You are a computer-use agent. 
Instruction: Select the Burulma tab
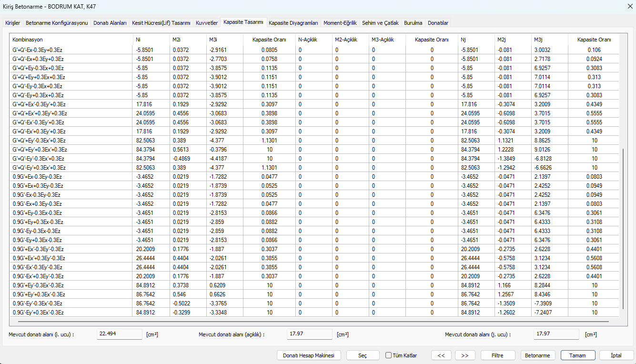pyautogui.click(x=413, y=23)
